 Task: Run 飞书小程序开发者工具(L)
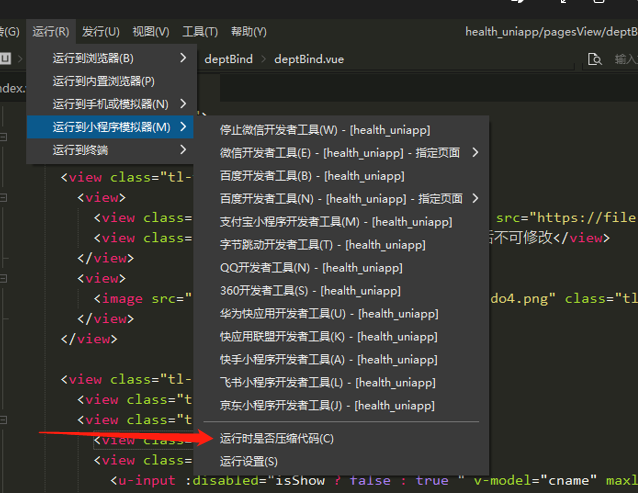click(x=341, y=383)
